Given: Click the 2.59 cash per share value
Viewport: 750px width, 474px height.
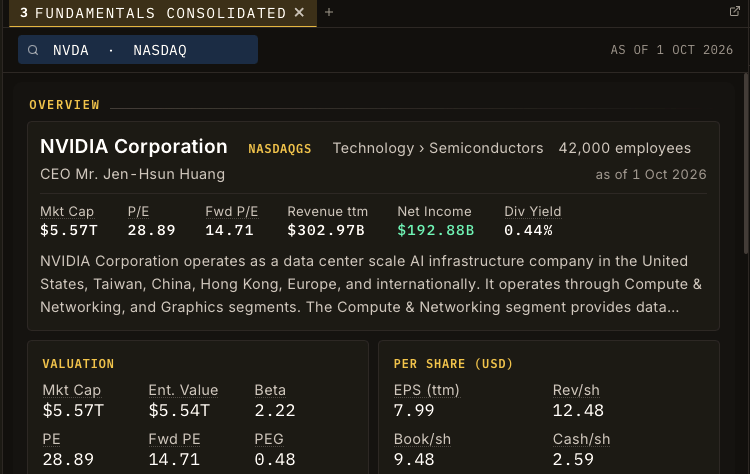Looking at the screenshot, I should 574,460.
